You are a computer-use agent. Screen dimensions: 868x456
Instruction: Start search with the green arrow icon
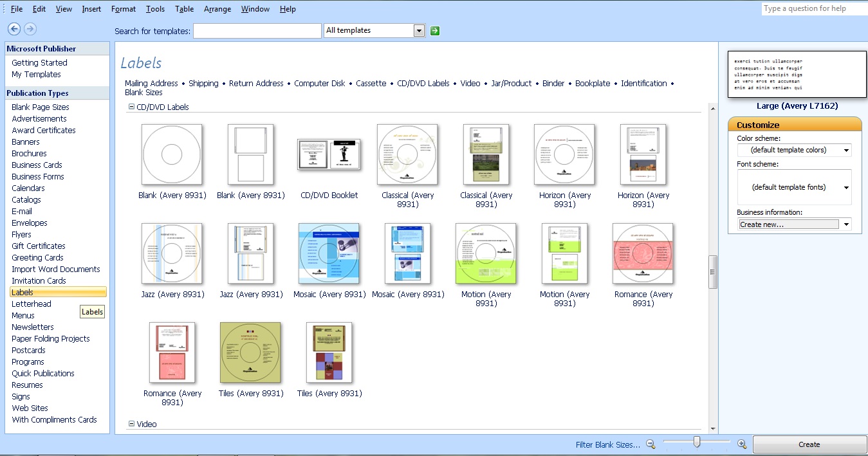point(434,30)
